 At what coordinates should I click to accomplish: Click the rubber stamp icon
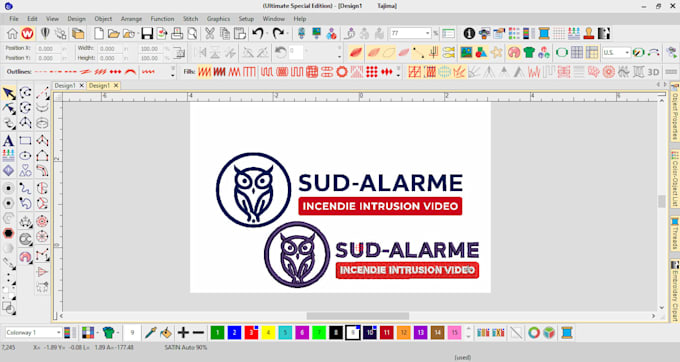589,33
